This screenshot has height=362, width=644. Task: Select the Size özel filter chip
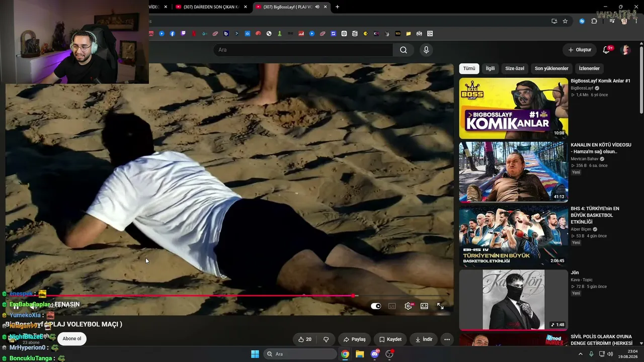515,68
